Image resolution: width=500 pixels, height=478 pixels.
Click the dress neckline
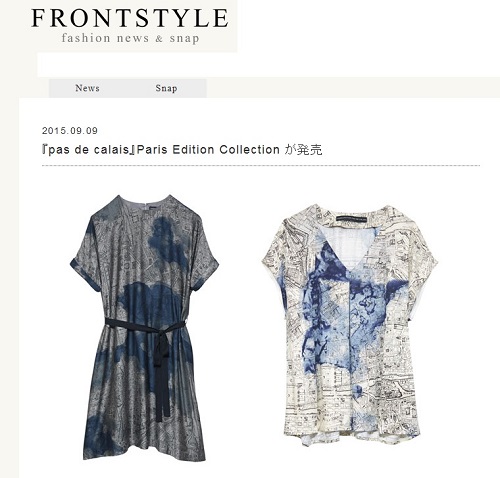tap(144, 202)
